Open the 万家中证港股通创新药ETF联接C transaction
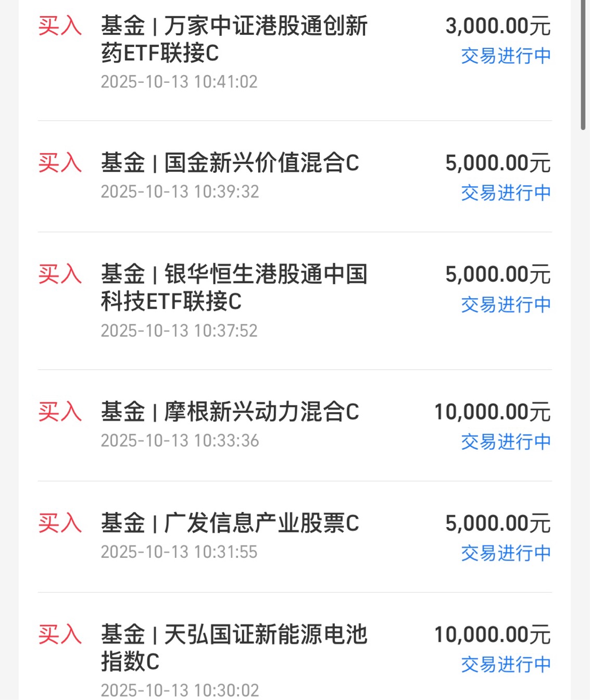 [x=234, y=40]
